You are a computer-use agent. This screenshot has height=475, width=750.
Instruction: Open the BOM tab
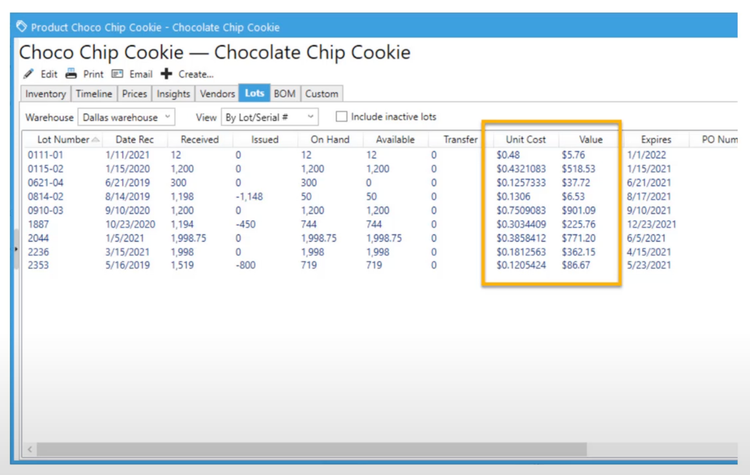tap(285, 94)
